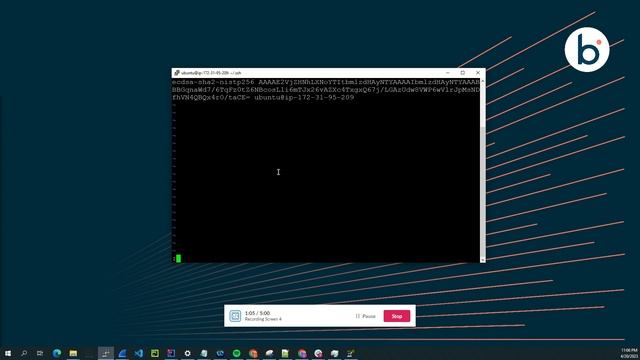The image size is (640, 360).
Task: Maximize the PuTTY terminal window
Action: 462,73
